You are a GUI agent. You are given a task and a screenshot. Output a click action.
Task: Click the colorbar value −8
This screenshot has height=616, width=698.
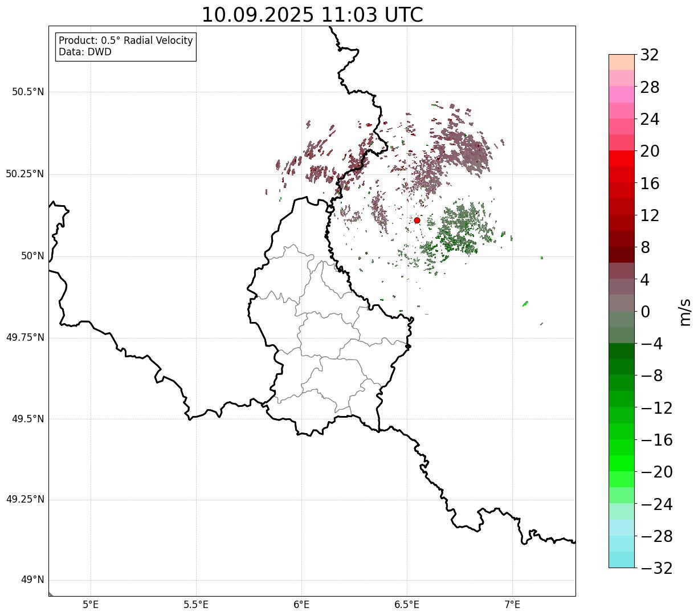pyautogui.click(x=651, y=376)
